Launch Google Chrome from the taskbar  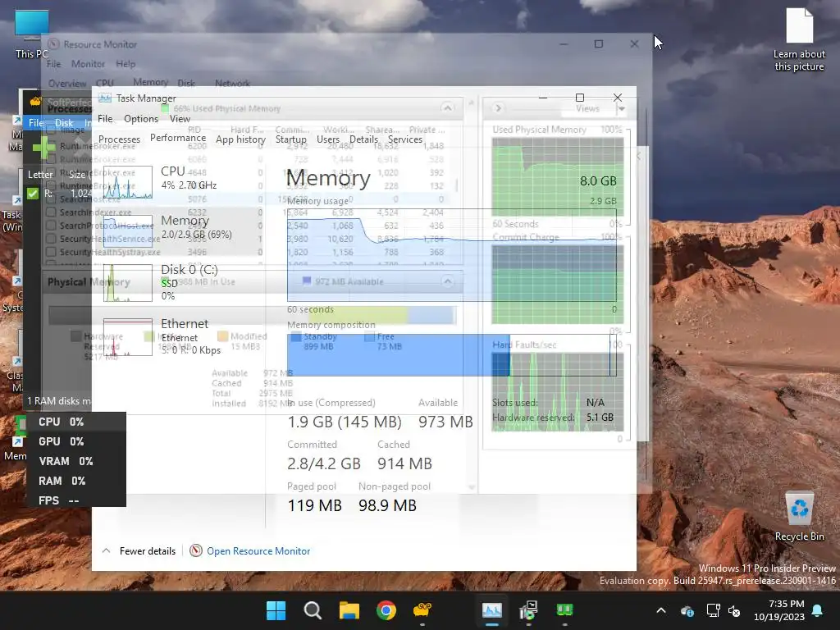(x=386, y=610)
